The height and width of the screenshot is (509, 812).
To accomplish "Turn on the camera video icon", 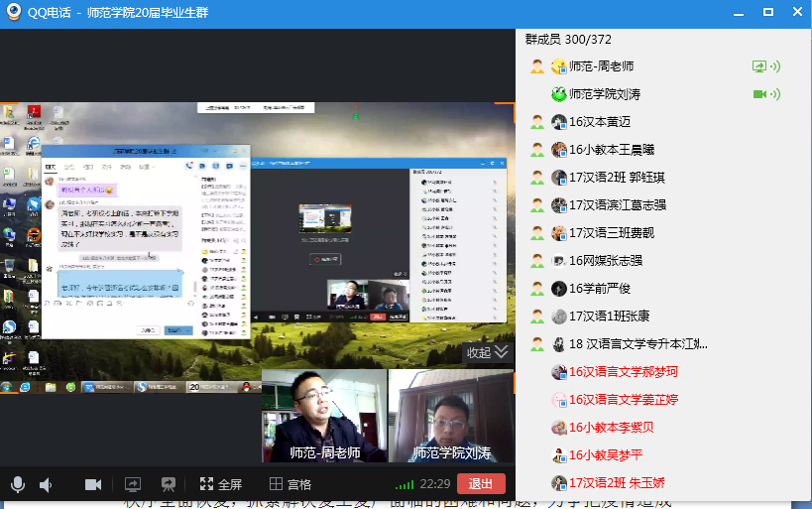I will (93, 484).
